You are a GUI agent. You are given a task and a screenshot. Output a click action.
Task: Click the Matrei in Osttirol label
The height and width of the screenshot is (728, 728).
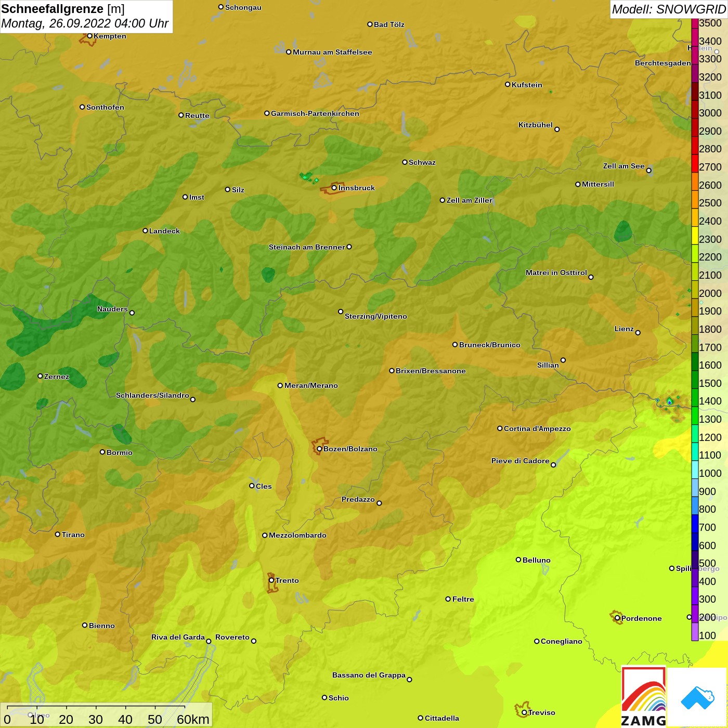click(556, 272)
